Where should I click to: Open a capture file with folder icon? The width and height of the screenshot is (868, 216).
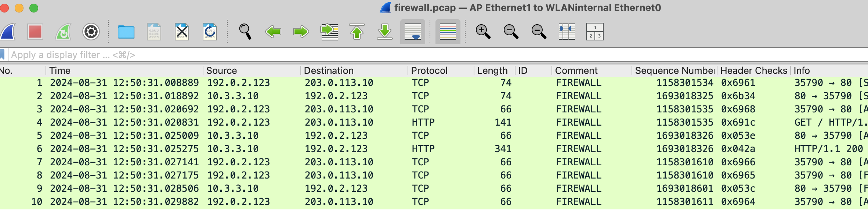[126, 32]
